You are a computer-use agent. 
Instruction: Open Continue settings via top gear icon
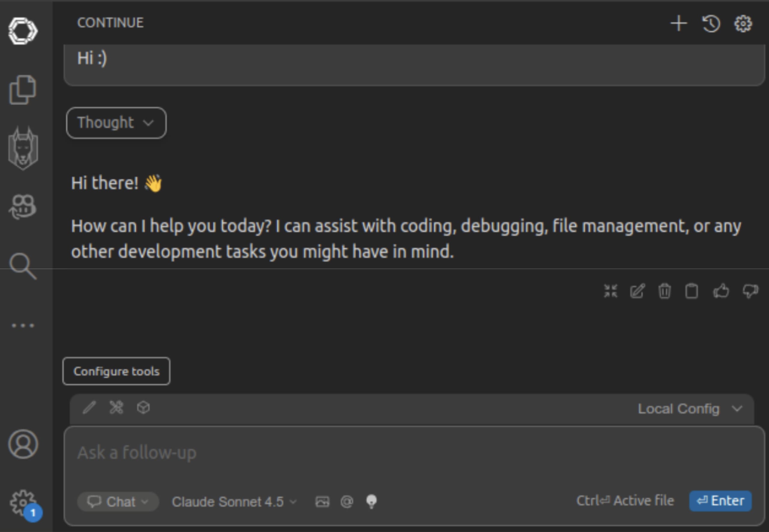(743, 23)
